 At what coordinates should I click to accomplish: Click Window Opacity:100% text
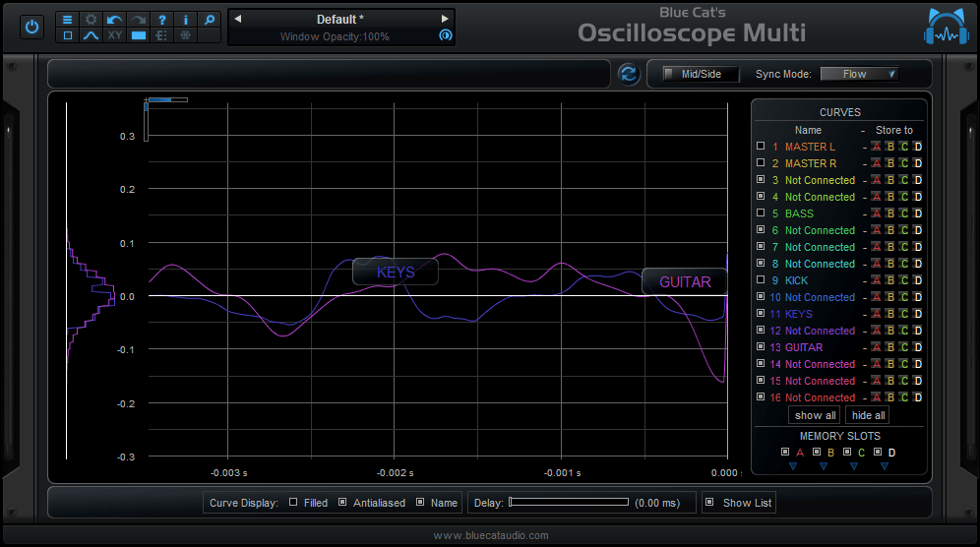tap(335, 36)
